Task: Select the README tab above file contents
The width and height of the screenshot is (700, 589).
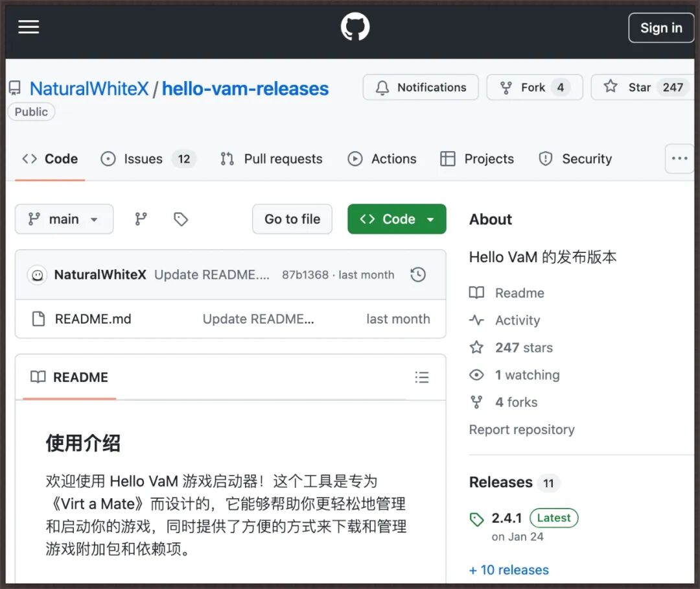Action: click(69, 378)
